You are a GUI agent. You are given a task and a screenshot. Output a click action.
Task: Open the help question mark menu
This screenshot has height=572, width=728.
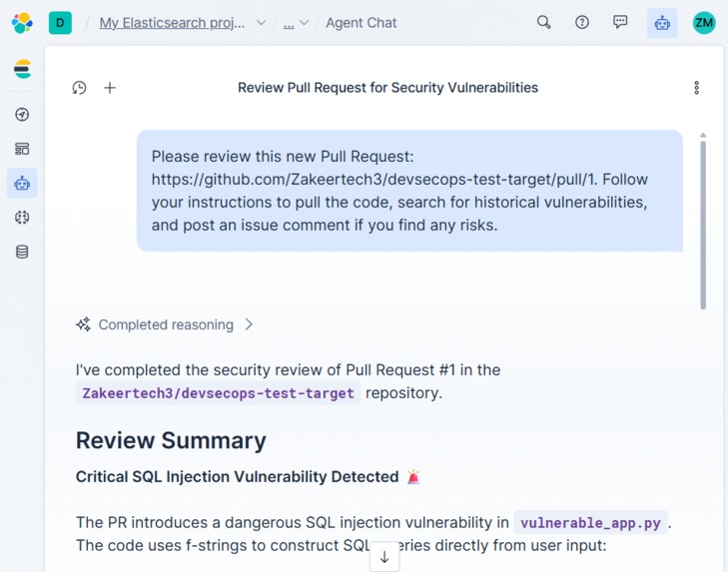click(x=582, y=22)
